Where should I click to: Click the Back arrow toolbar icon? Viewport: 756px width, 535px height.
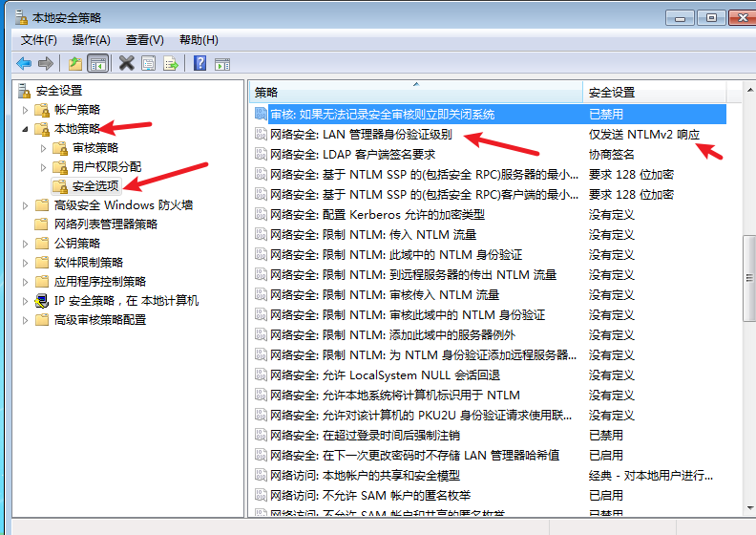point(24,63)
